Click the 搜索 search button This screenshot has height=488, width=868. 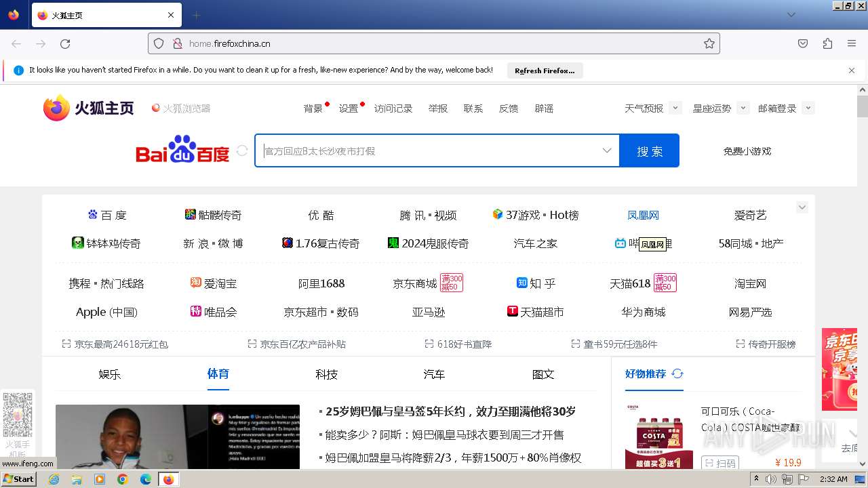pos(650,150)
